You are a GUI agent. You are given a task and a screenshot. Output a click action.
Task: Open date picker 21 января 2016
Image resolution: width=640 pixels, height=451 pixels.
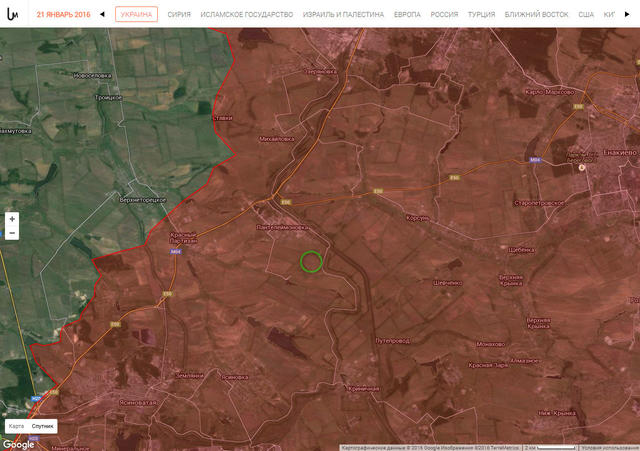pos(64,14)
